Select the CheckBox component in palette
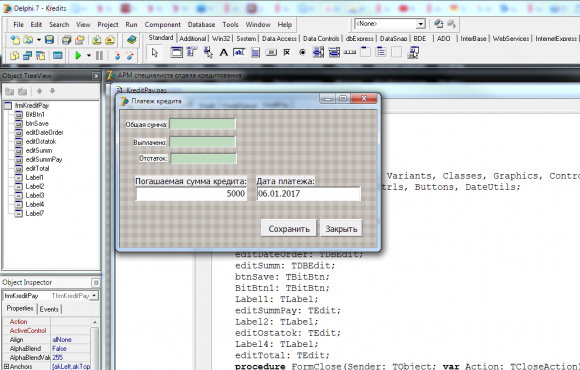Viewport: 580px width, 370px height. 287,53
